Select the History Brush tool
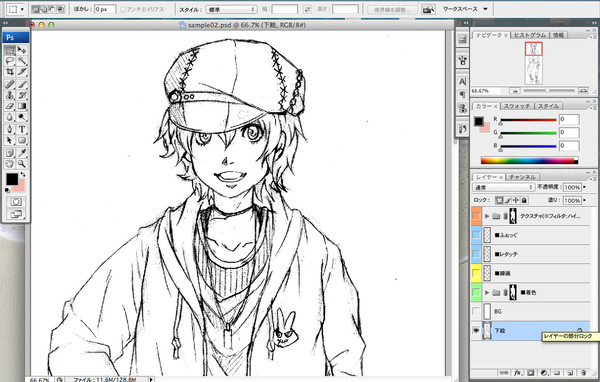This screenshot has height=382, width=600. click(22, 95)
